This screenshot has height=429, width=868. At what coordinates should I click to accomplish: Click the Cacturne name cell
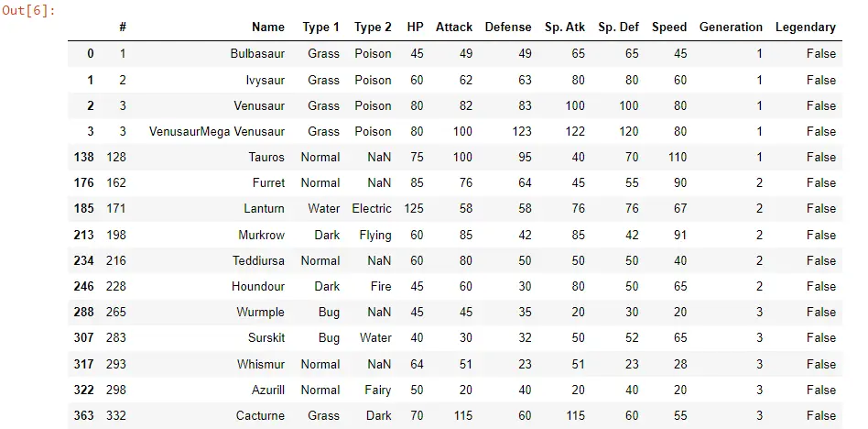[260, 415]
